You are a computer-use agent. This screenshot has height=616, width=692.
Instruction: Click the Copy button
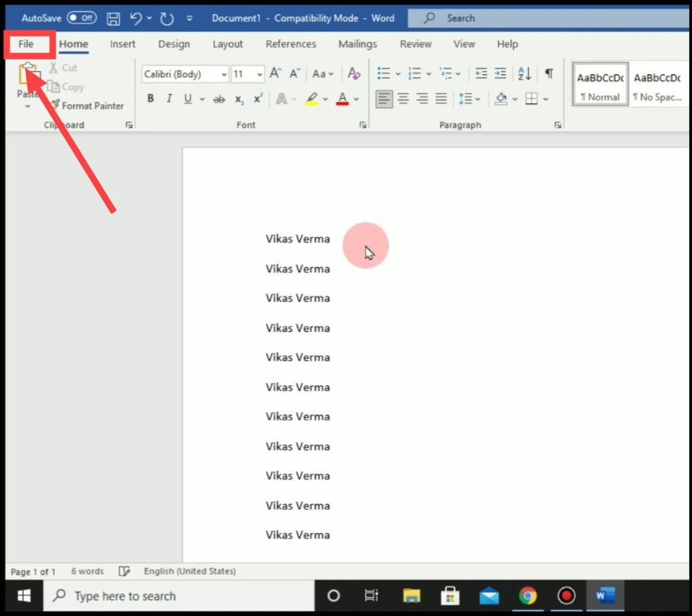tap(66, 87)
